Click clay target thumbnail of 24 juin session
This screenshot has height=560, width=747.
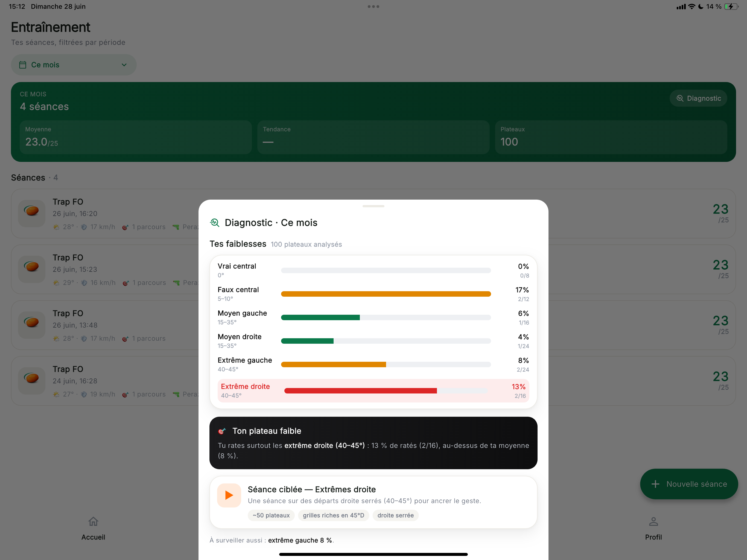32,381
